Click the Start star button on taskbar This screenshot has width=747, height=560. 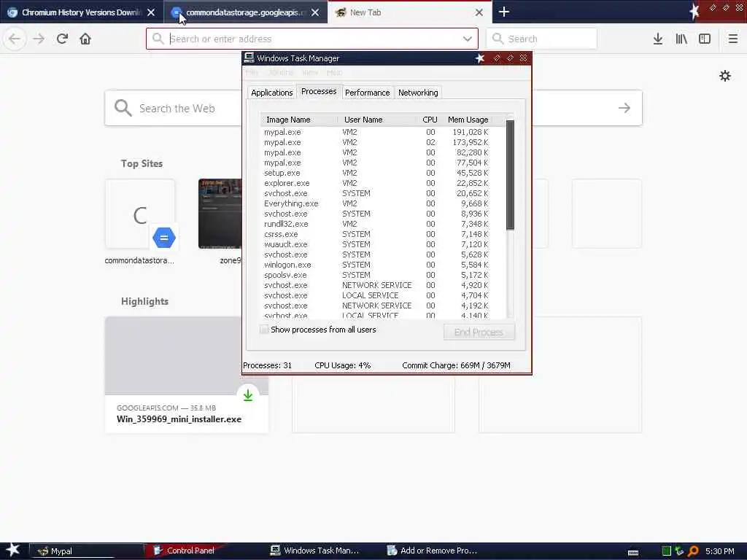point(13,550)
